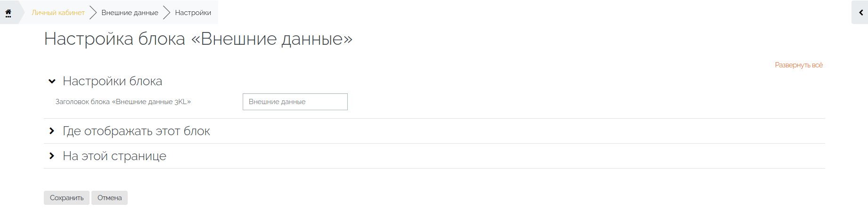Open the «На этой странице» section heading
868x219 pixels.
pos(115,156)
